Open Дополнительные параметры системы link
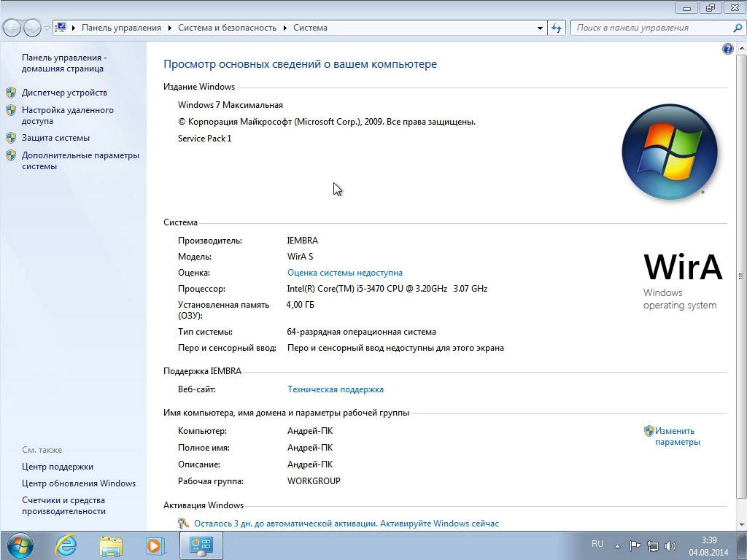 [x=80, y=160]
